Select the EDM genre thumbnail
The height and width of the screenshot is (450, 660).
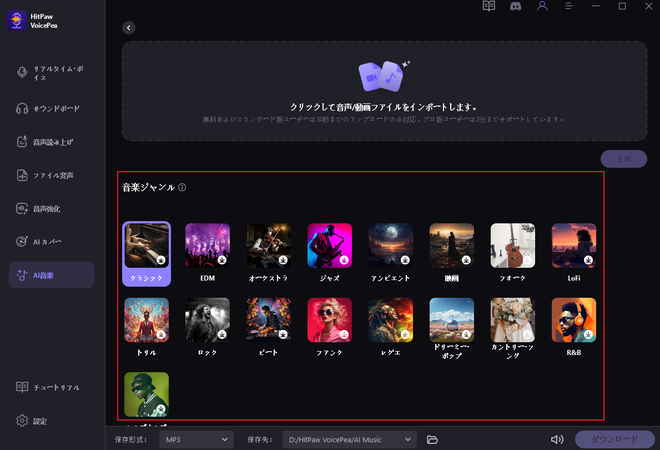click(x=208, y=246)
